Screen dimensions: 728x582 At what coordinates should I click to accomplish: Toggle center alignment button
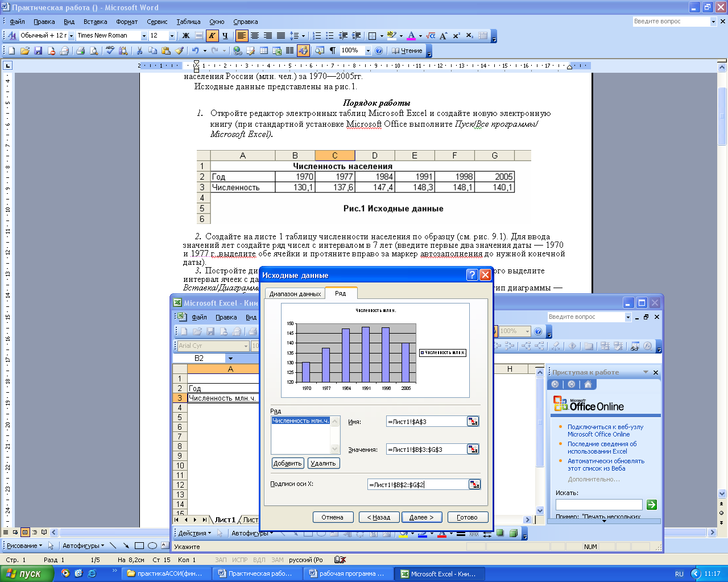click(x=255, y=35)
